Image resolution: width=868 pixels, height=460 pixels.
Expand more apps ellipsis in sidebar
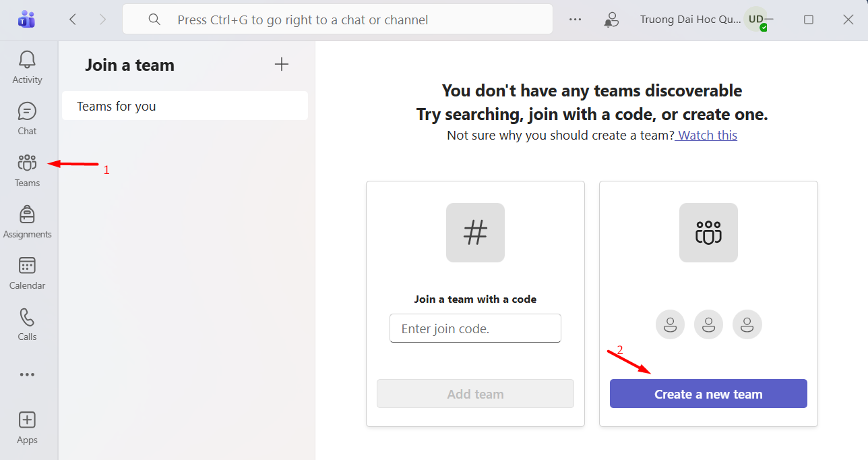27,375
